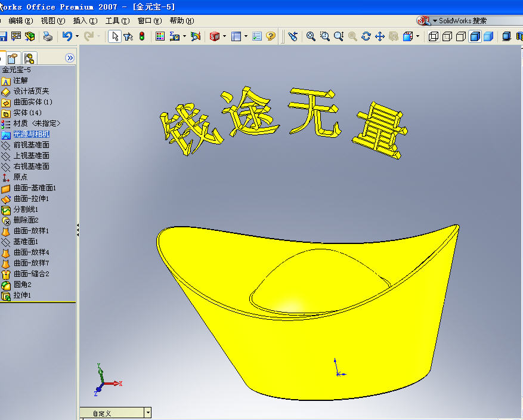The height and width of the screenshot is (420, 523).
Task: Click the Undo arrow
Action: tap(67, 36)
